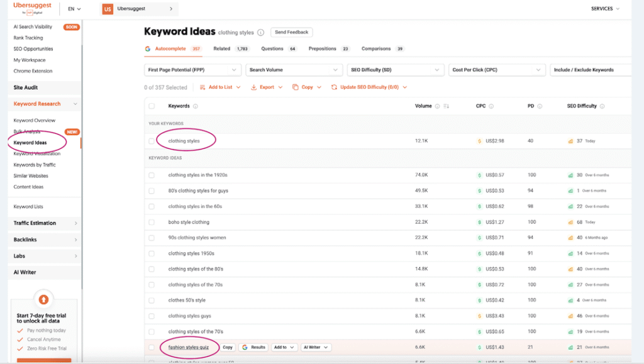This screenshot has width=644, height=364.
Task: Click the Include / Exclude Keywords field
Action: pyautogui.click(x=590, y=70)
